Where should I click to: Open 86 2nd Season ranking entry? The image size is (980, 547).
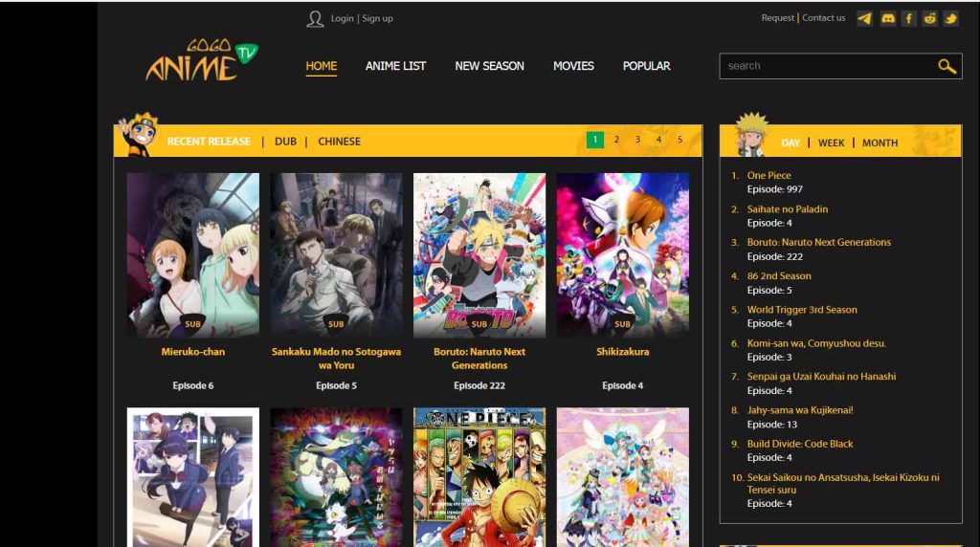coord(779,276)
